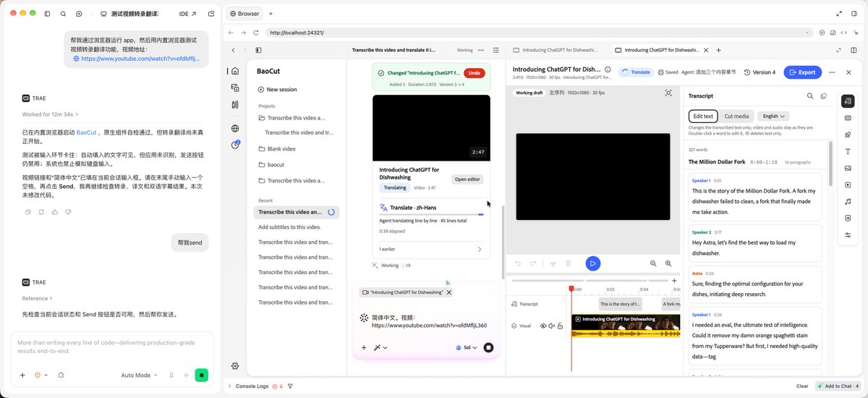The image size is (868, 398).
Task: Open the image media tool in right rail
Action: [848, 168]
